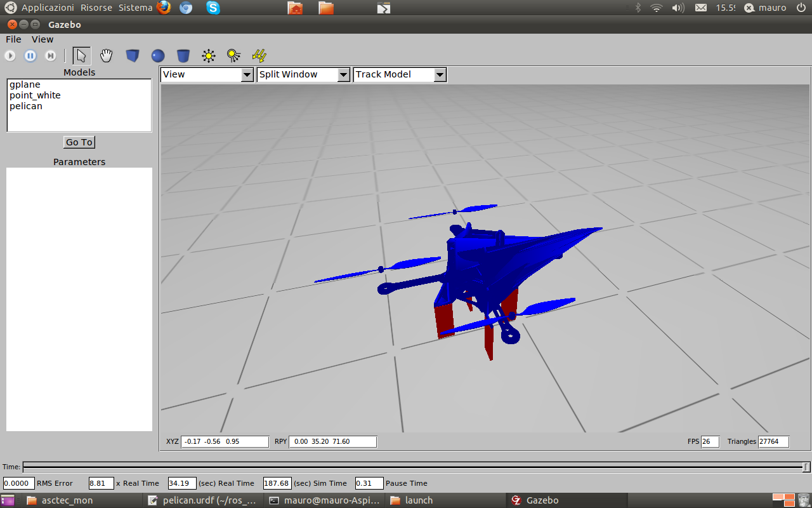Open the power session menu
812x508 pixels.
tap(801, 8)
